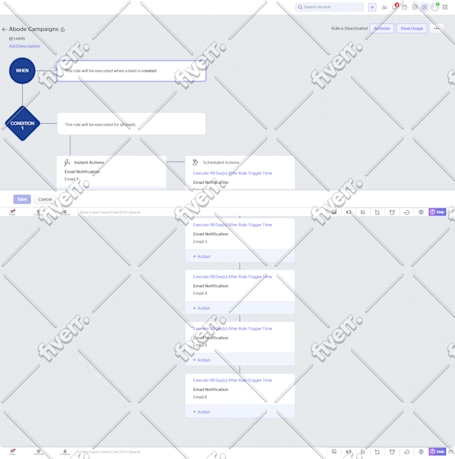This screenshot has height=459, width=455.
Task: Click 'Email Notification' text under Instant Actions
Action: (82, 172)
